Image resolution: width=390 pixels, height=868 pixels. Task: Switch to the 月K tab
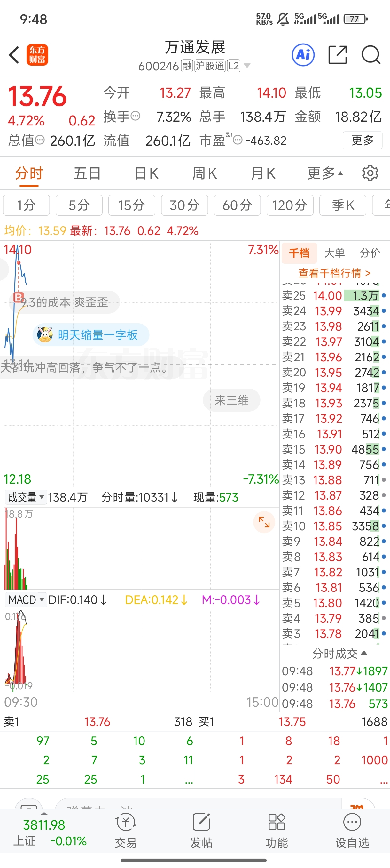point(263,173)
